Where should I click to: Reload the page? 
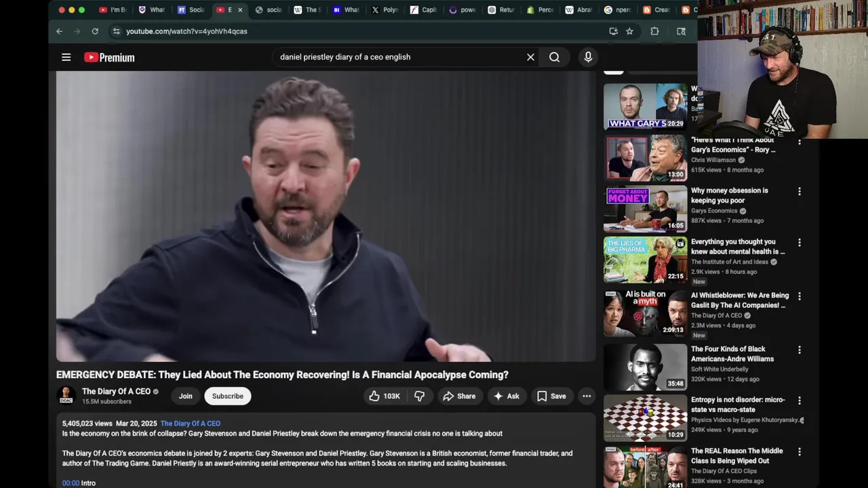[x=95, y=31]
